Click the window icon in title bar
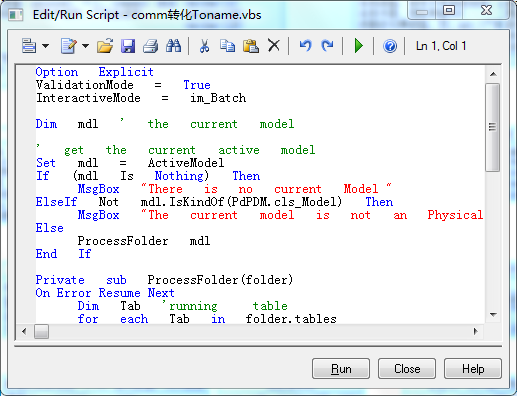517x396 pixels. point(16,15)
